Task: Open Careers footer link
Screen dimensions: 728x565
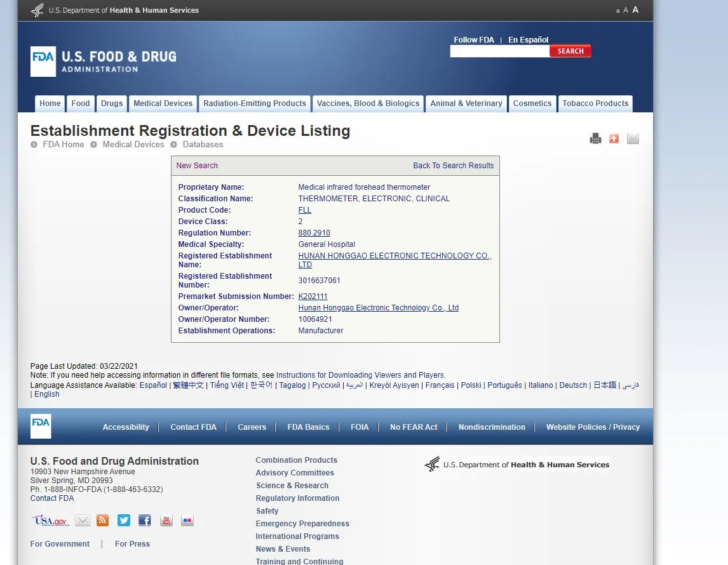Action: (x=252, y=427)
